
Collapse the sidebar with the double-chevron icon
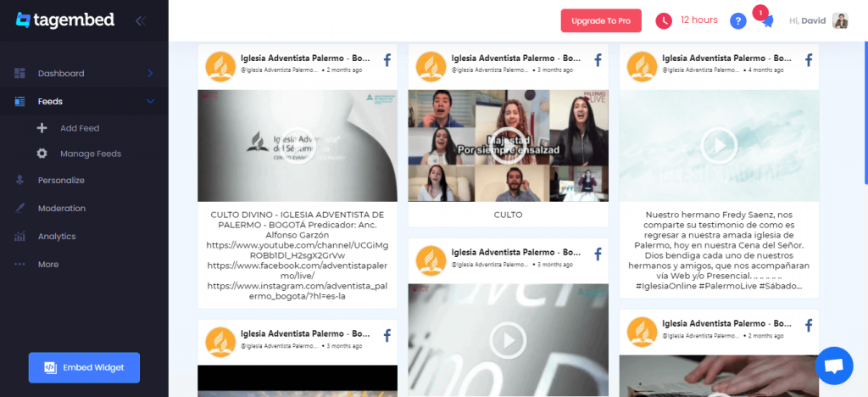pyautogui.click(x=141, y=21)
